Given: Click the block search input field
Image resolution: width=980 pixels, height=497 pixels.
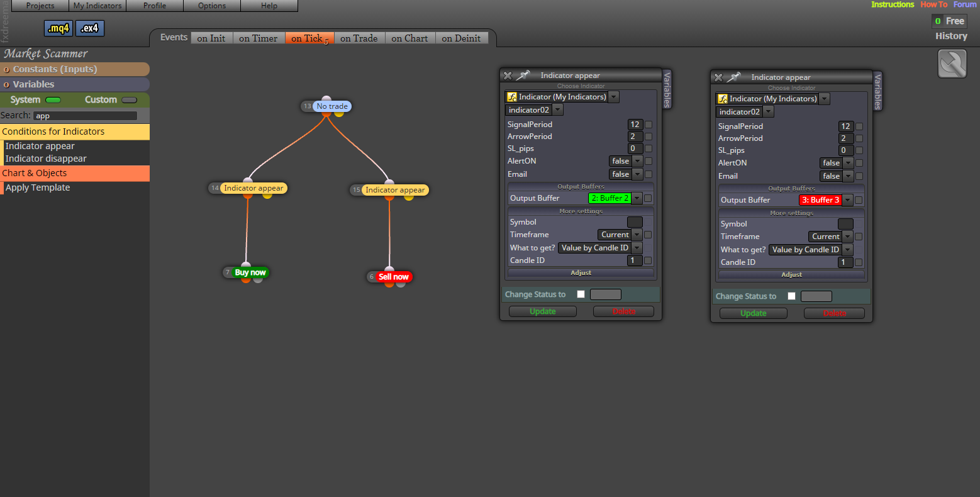Looking at the screenshot, I should tap(85, 116).
